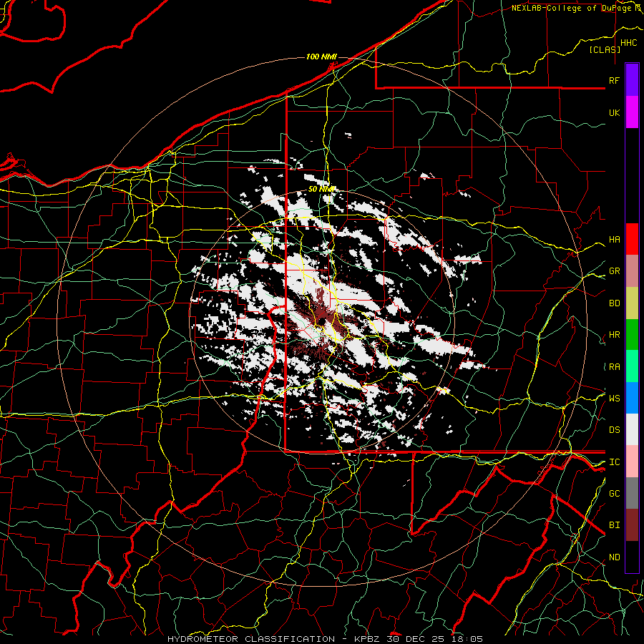Select the BD yellow legend swatch

point(632,303)
